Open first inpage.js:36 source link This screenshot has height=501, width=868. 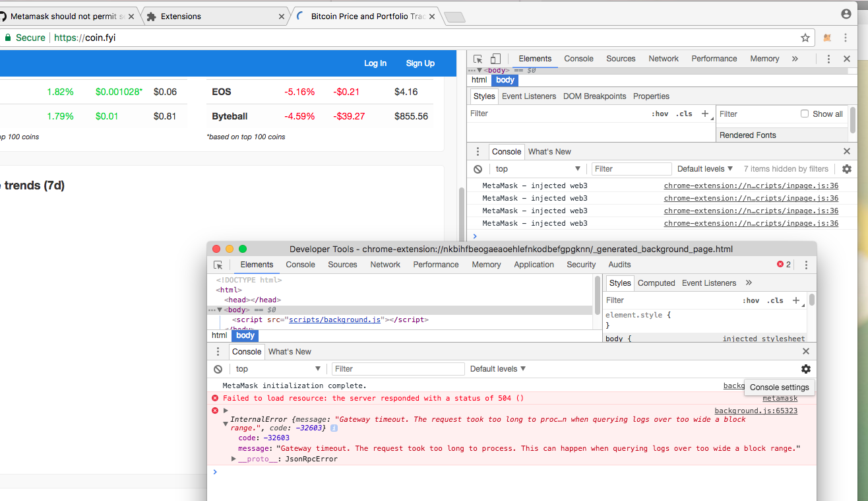coord(751,186)
